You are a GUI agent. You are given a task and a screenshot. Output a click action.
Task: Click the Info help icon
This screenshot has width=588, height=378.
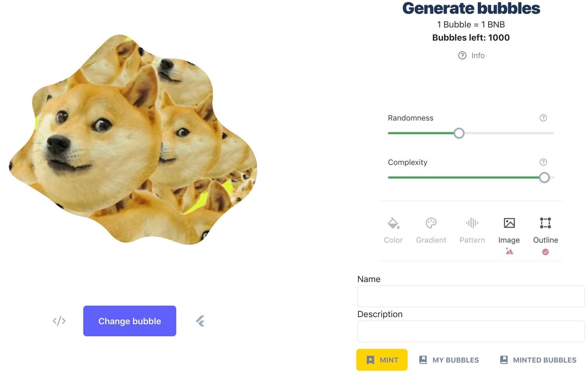pyautogui.click(x=462, y=56)
